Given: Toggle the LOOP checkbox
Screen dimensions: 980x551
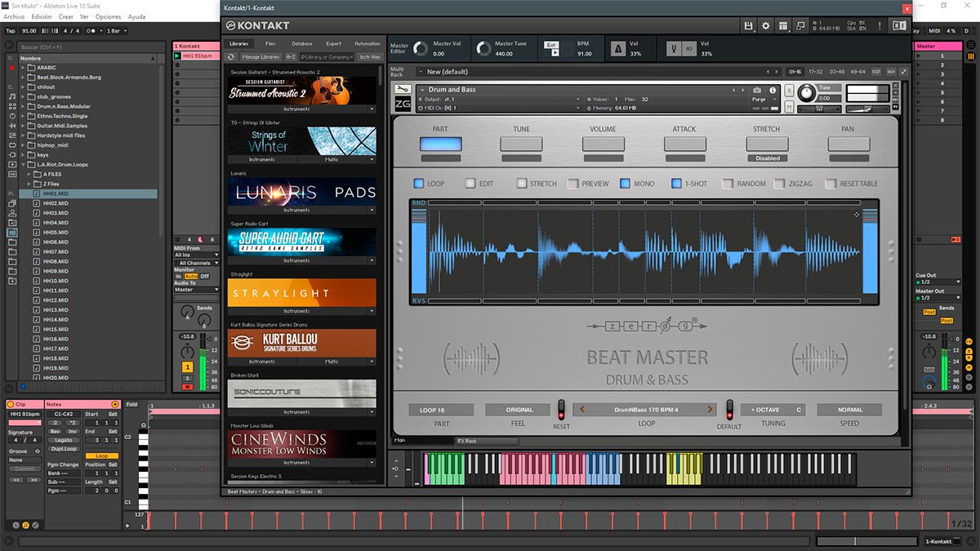Looking at the screenshot, I should coord(419,184).
